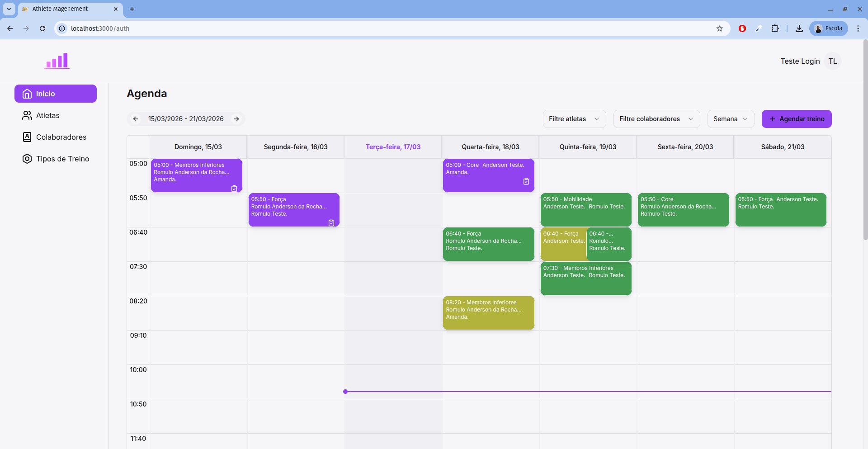
Task: Open the TL user avatar
Action: pyautogui.click(x=832, y=61)
